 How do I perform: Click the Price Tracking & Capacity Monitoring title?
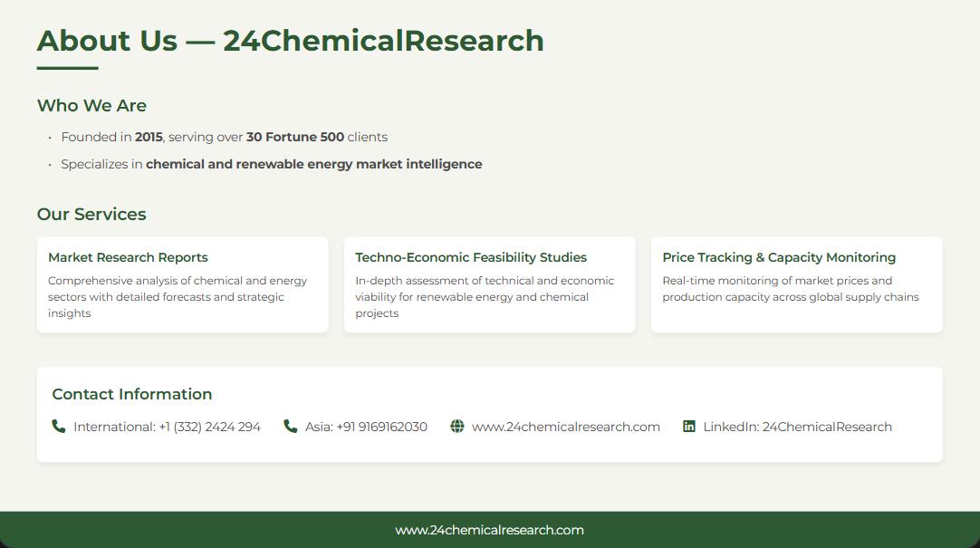pyautogui.click(x=779, y=257)
